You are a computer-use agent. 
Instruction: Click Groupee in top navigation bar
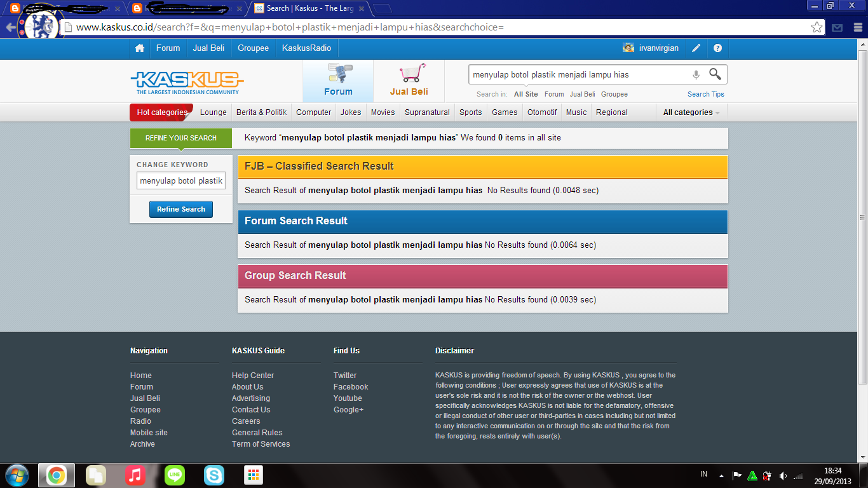point(254,48)
